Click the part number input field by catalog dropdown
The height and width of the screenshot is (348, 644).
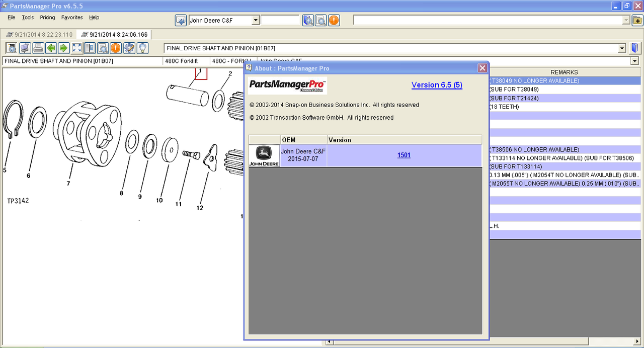tap(280, 21)
